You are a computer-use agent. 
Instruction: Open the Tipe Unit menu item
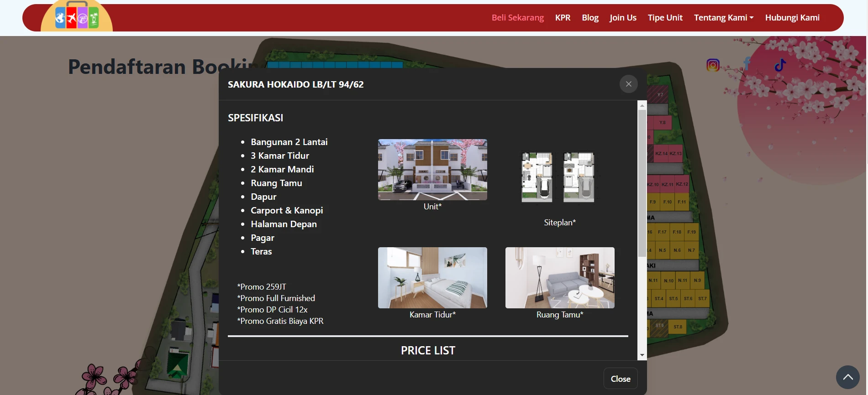pyautogui.click(x=665, y=17)
